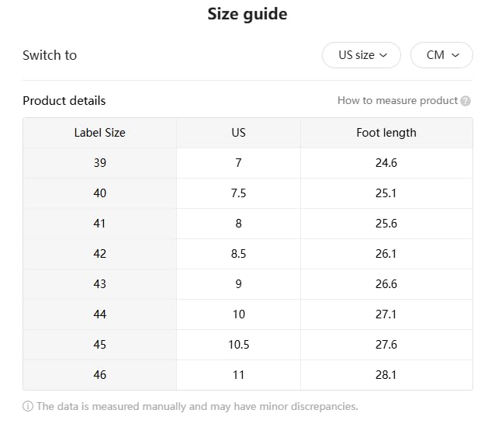Image resolution: width=495 pixels, height=448 pixels.
Task: Click the How to measure product link
Action: pyautogui.click(x=397, y=101)
